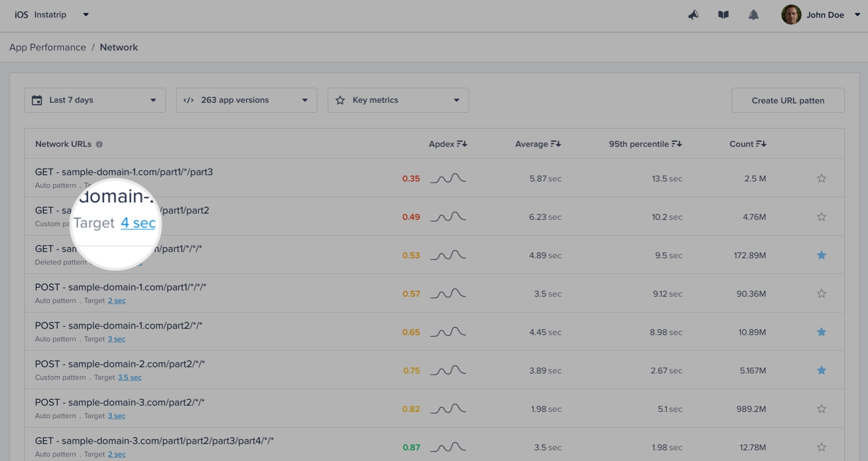Image resolution: width=868 pixels, height=461 pixels.
Task: Open John Doe user menu
Action: [x=824, y=15]
